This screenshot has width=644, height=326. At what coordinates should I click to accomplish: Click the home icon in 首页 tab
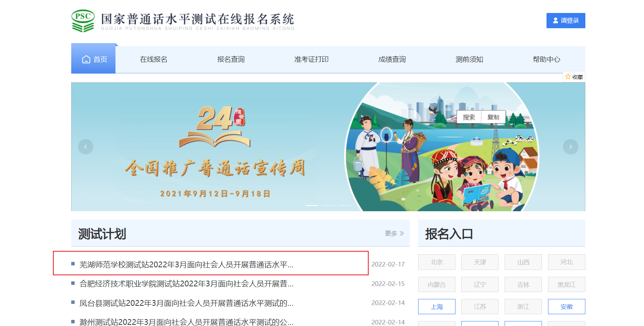coord(86,59)
